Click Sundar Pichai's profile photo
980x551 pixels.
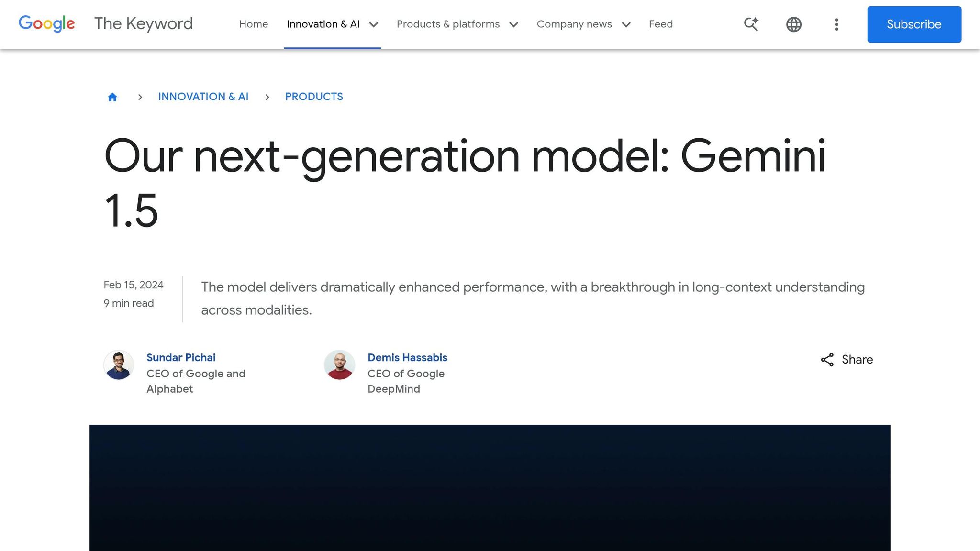tap(119, 365)
